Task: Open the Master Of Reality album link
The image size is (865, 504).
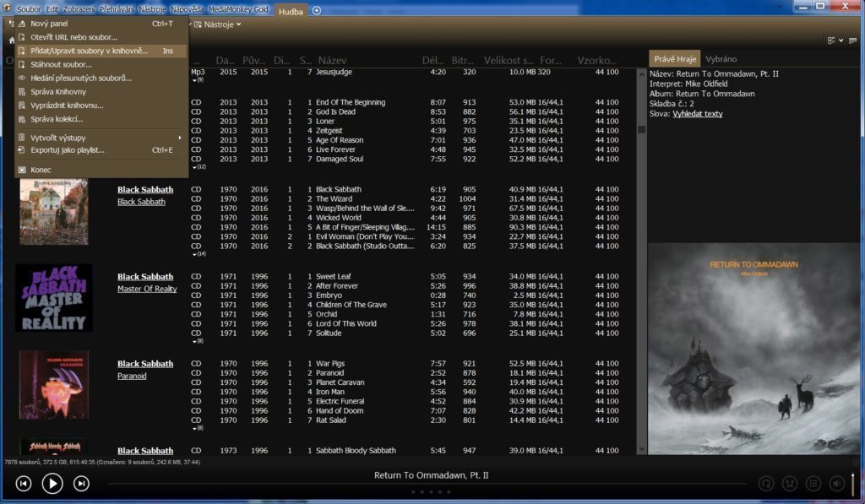Action: click(147, 289)
